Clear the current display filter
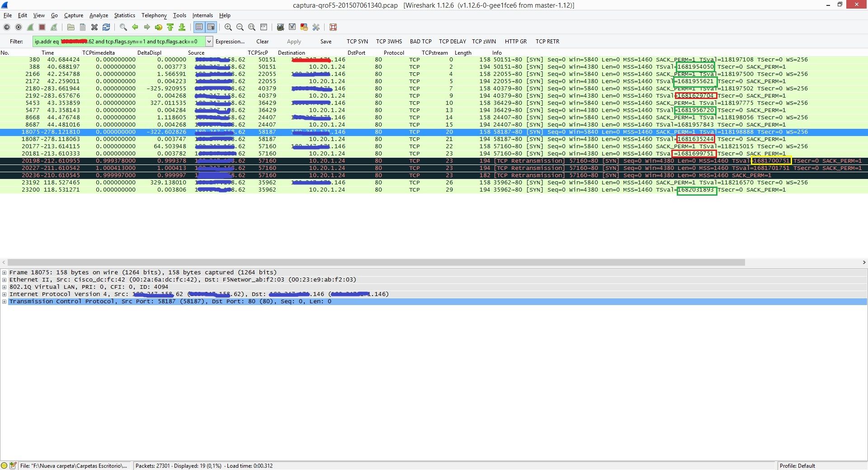Image resolution: width=868 pixels, height=470 pixels. (x=262, y=41)
